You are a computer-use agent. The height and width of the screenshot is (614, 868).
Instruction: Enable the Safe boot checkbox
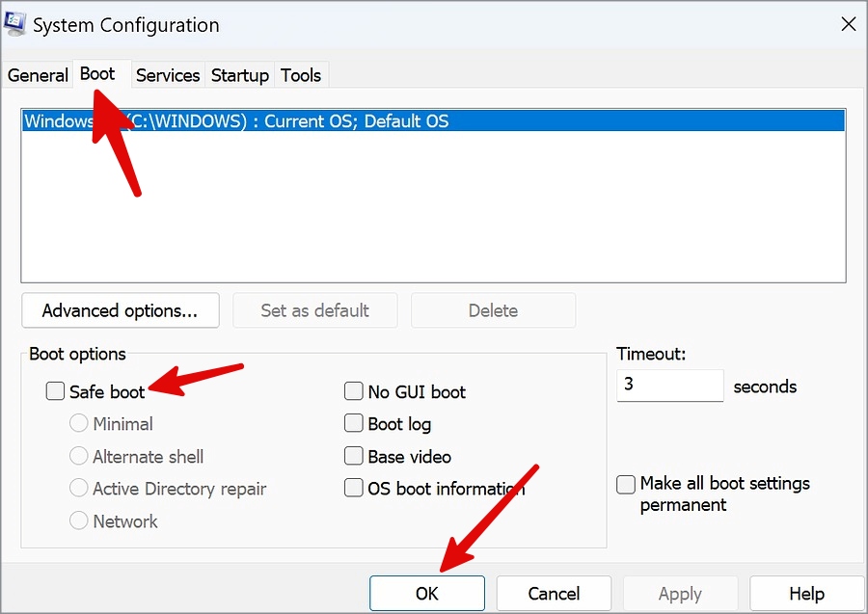[56, 392]
